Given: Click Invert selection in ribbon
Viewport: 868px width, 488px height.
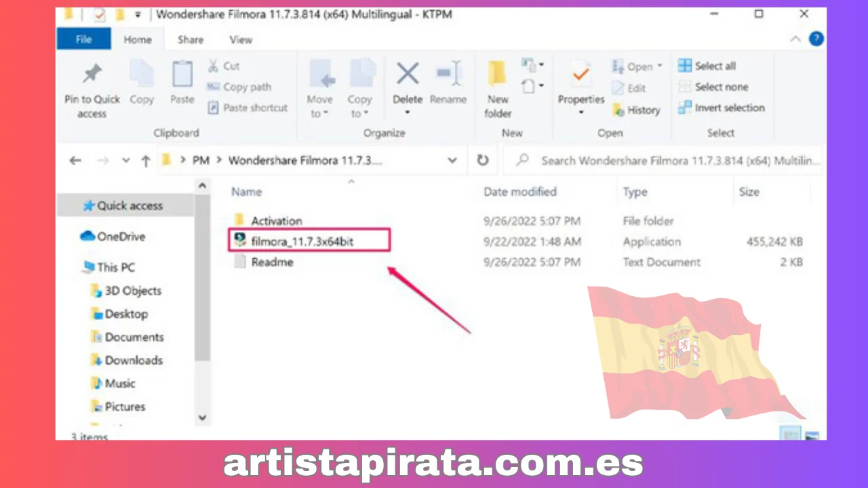Looking at the screenshot, I should pyautogui.click(x=722, y=108).
